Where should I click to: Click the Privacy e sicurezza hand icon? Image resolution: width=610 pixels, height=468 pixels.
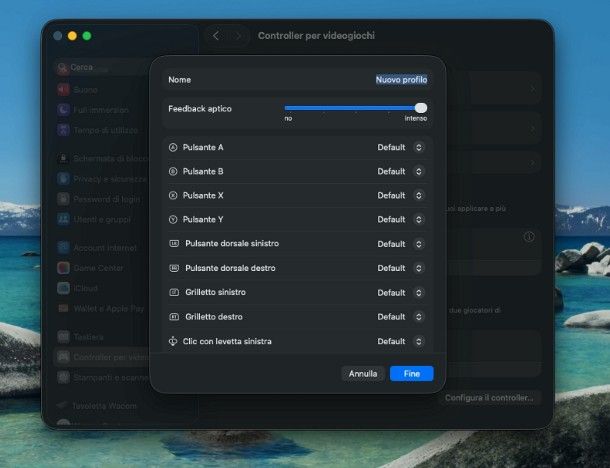pos(63,178)
